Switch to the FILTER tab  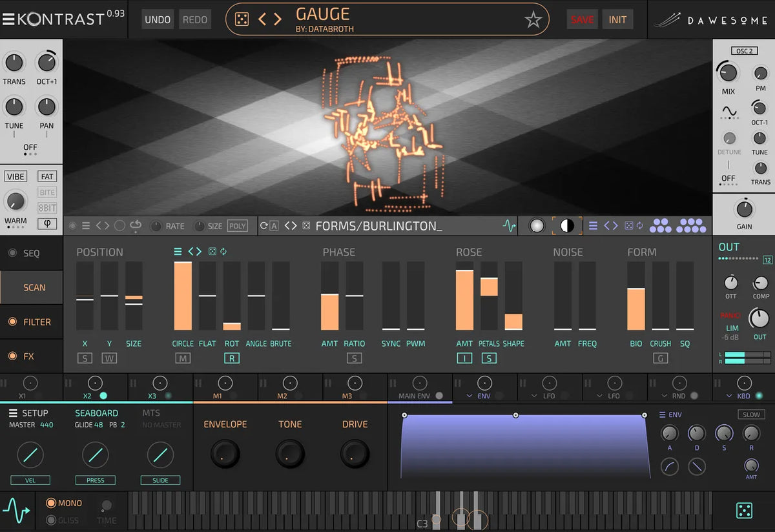pos(32,322)
